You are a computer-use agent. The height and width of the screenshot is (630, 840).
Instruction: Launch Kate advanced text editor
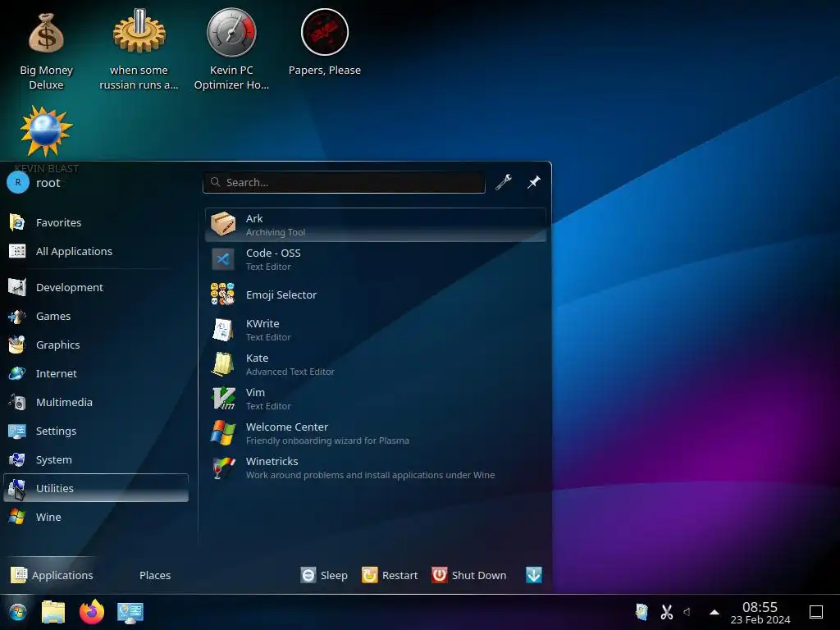376,364
